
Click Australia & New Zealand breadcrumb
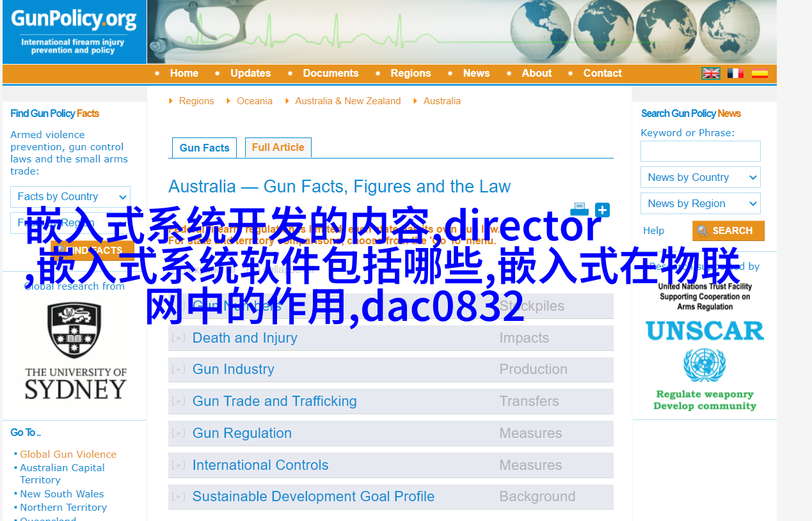(x=348, y=101)
